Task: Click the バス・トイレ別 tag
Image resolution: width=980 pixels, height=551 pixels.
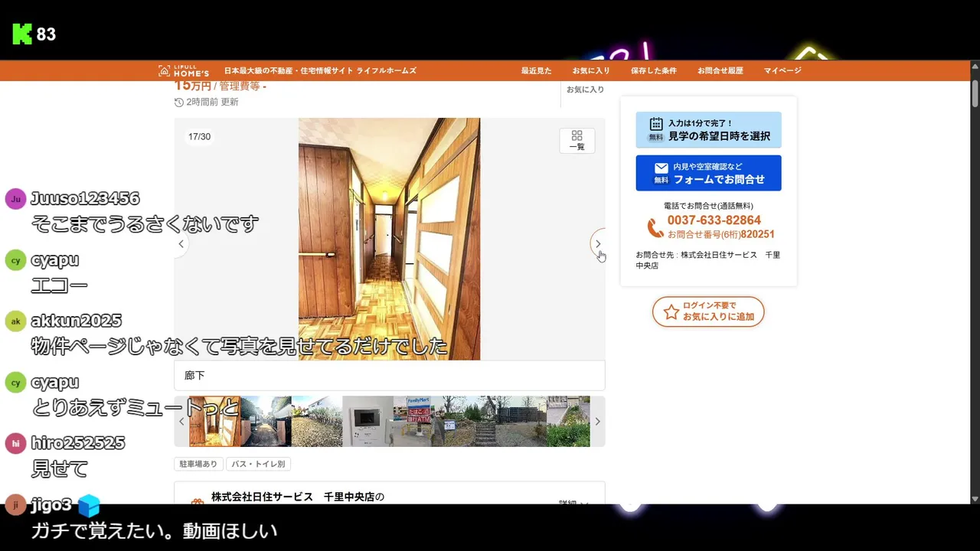Action: click(x=258, y=464)
